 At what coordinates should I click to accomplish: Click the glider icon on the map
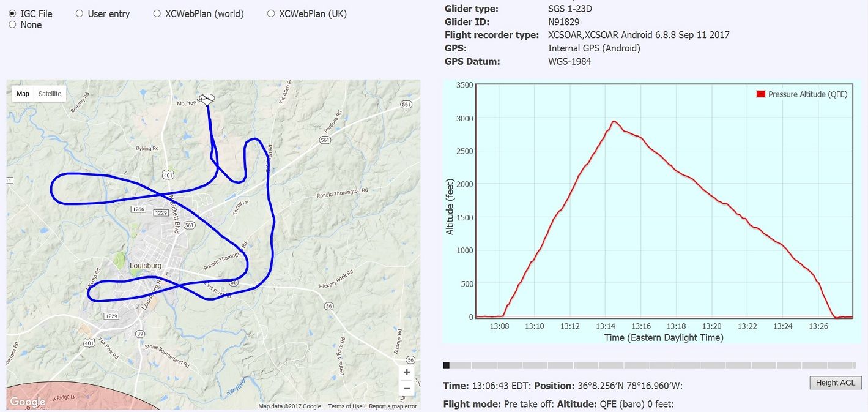207,99
